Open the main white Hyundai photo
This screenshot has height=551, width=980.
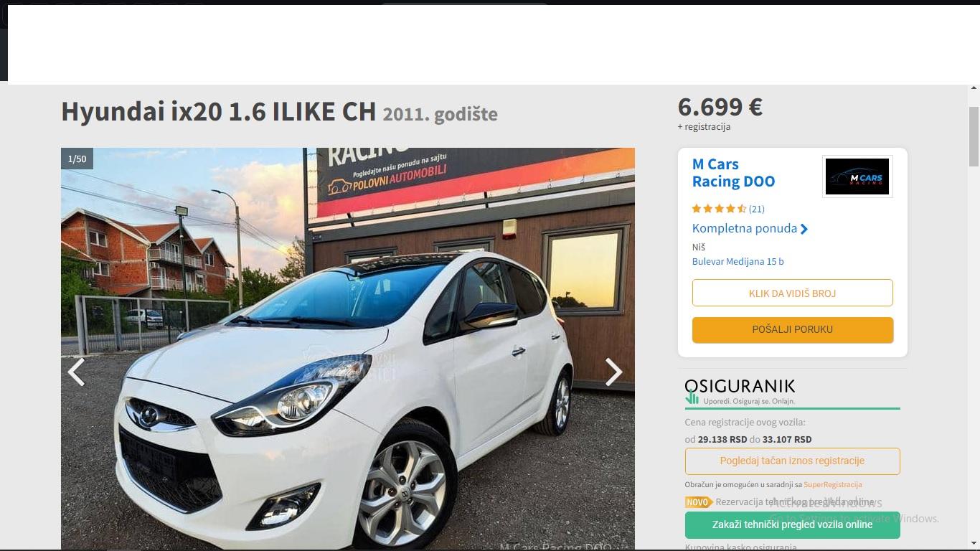(348, 349)
